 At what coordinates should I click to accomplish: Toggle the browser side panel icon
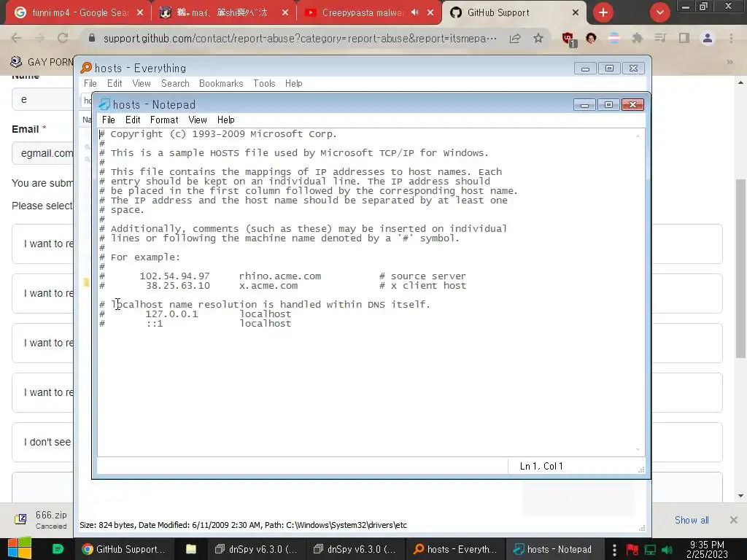pyautogui.click(x=684, y=38)
